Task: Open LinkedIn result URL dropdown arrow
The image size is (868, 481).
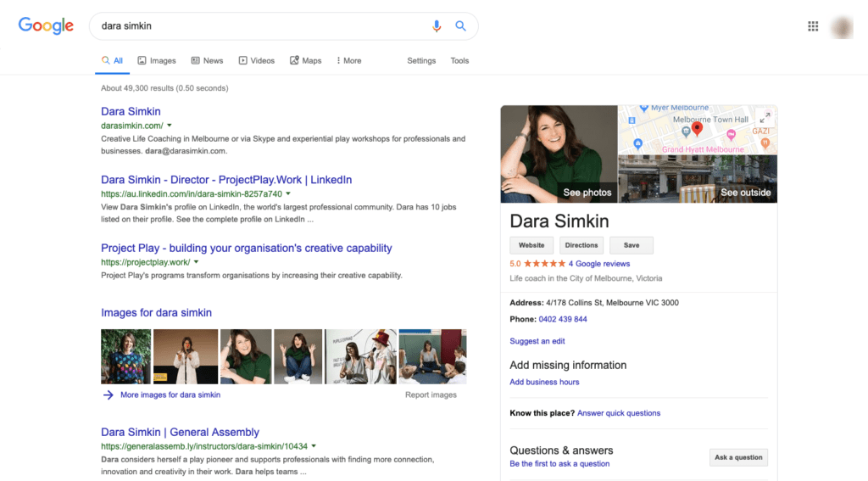Action: pos(288,194)
